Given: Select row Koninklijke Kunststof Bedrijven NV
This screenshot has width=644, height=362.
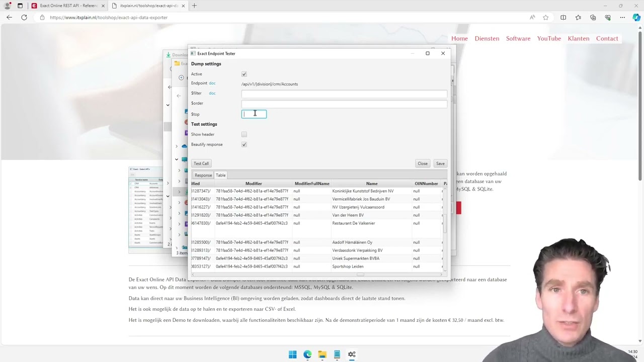Looking at the screenshot, I should (x=363, y=191).
